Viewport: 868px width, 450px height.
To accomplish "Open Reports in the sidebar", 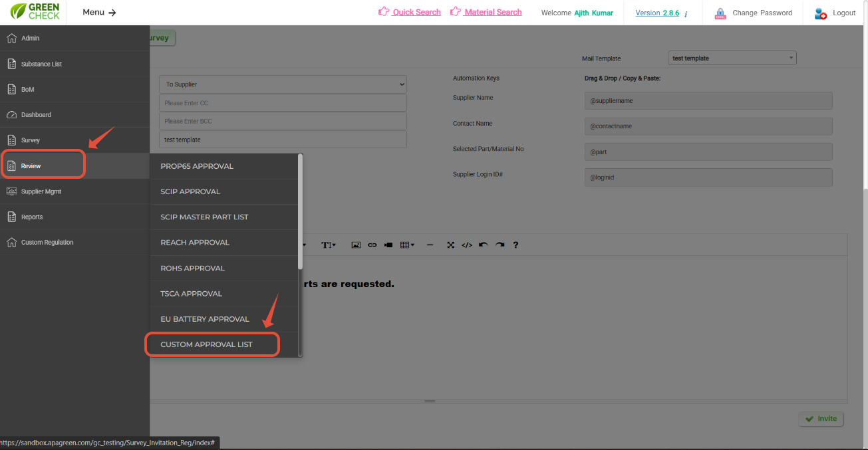I will (74, 217).
